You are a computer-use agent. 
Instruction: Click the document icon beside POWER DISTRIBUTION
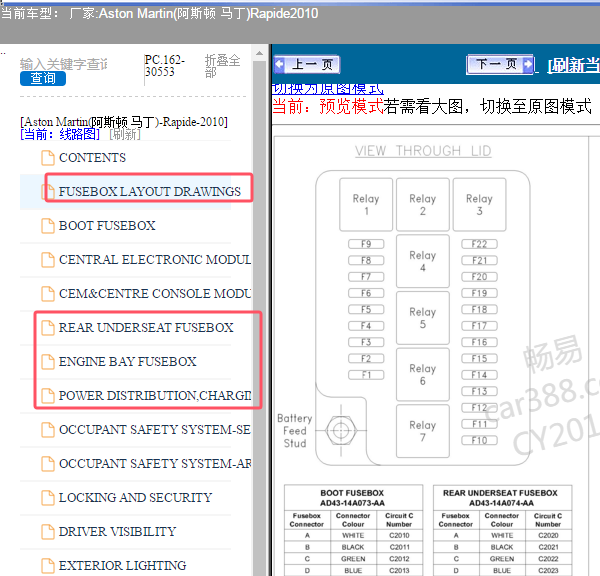[x=48, y=396]
